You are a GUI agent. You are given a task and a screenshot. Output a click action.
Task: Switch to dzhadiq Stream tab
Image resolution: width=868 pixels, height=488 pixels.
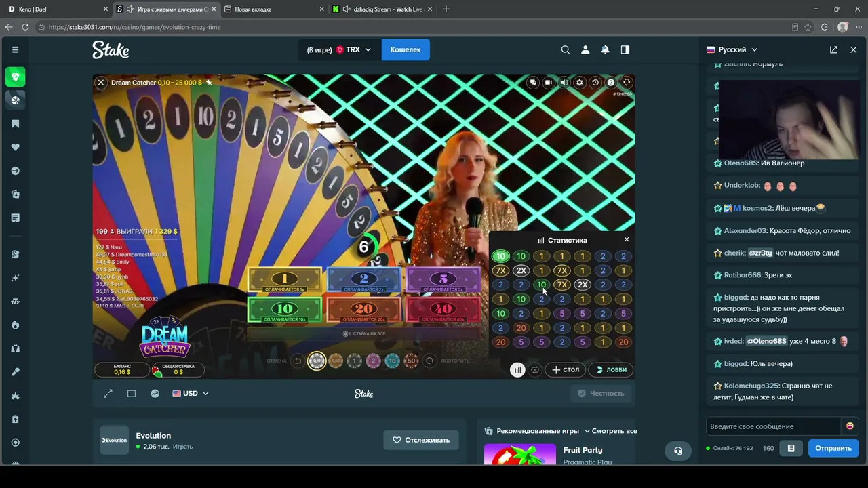383,9
